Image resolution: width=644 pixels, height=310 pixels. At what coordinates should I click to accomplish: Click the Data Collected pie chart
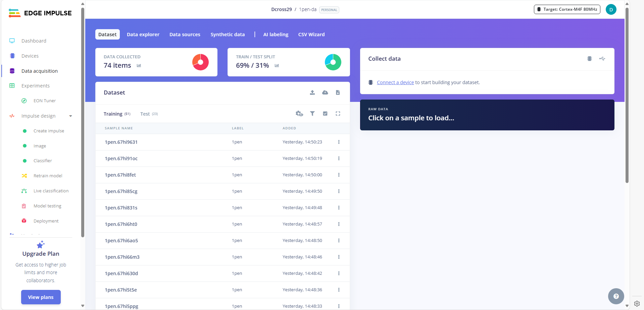200,62
